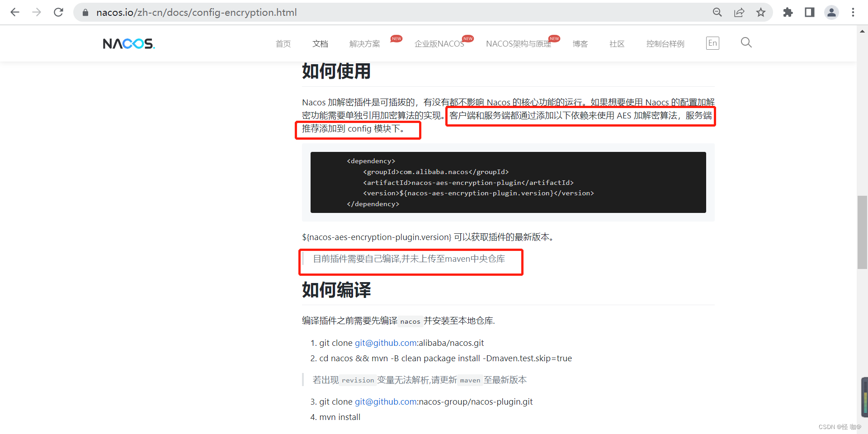View site information lock icon
Screen dimensions: 868x434
pos(85,13)
